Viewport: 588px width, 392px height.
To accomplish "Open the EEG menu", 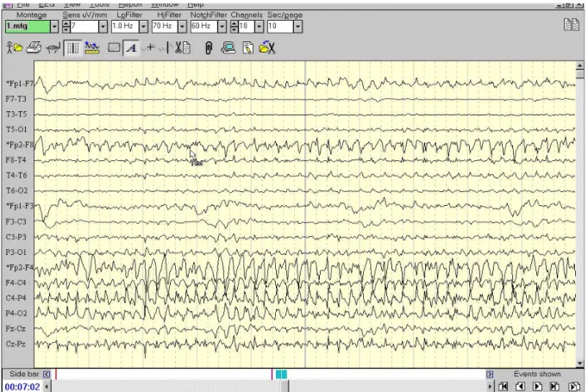I will (x=47, y=4).
